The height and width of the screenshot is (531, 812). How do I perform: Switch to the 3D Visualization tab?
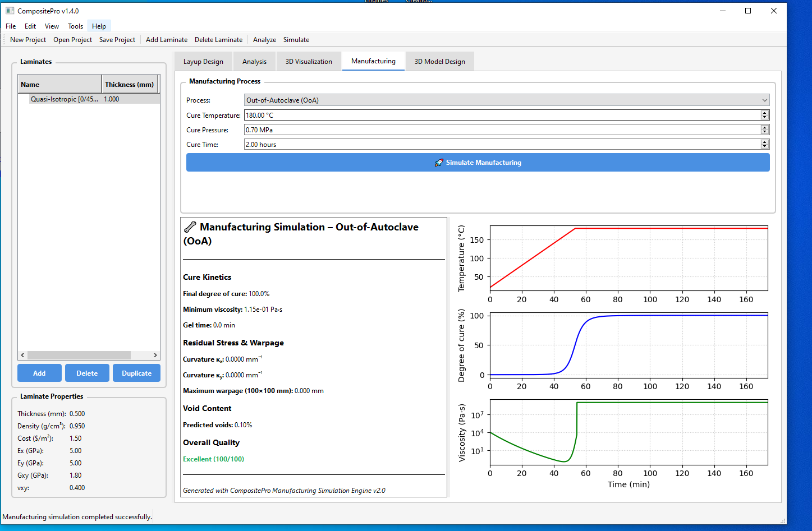pyautogui.click(x=309, y=62)
